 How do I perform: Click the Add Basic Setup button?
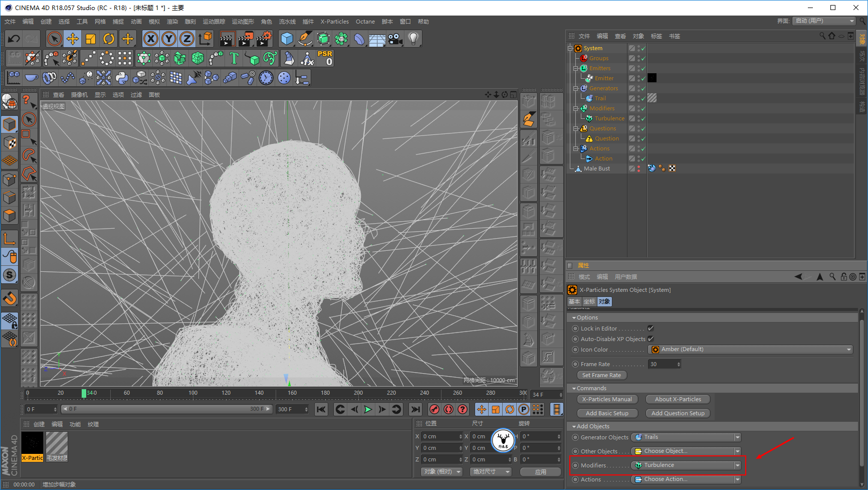(607, 413)
